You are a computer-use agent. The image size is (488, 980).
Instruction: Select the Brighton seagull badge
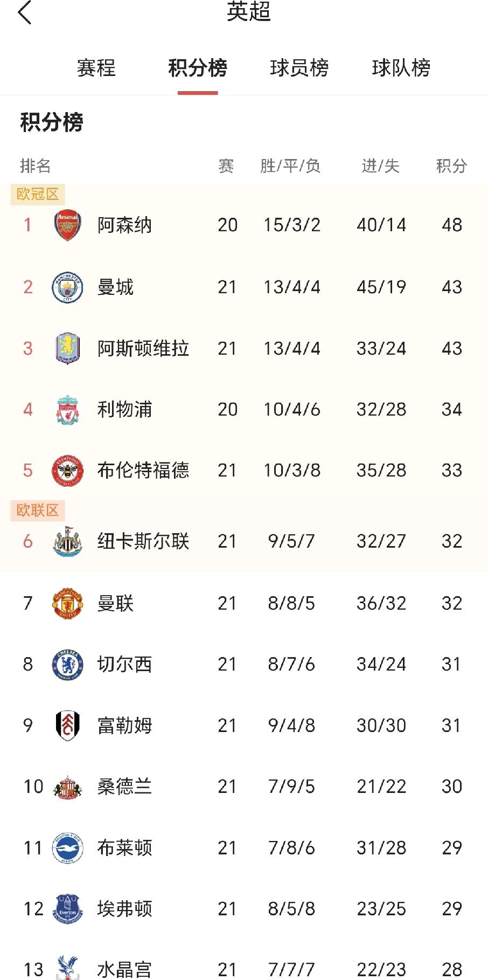(x=67, y=848)
